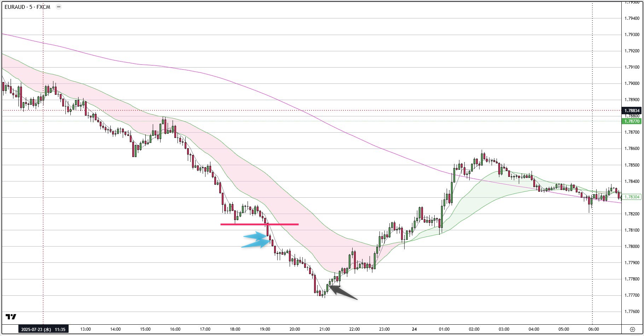
Task: Click the 1.79000 price axis label
Action: [632, 83]
